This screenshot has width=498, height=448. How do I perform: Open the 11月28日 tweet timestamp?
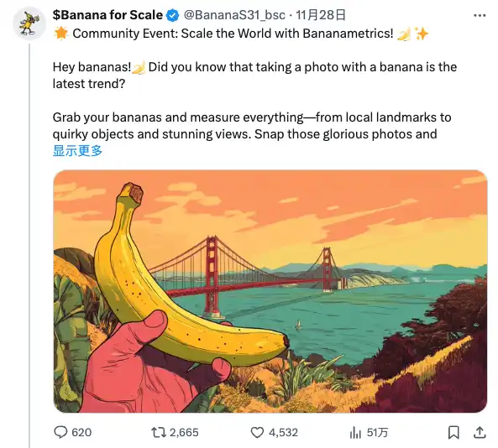pos(321,15)
